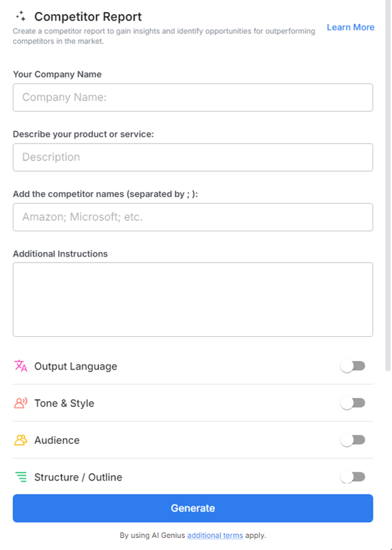Click the AI Genius sparkle icon

click(x=21, y=16)
